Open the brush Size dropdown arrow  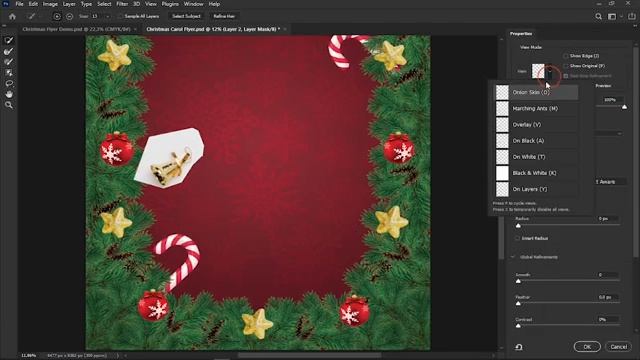click(108, 16)
